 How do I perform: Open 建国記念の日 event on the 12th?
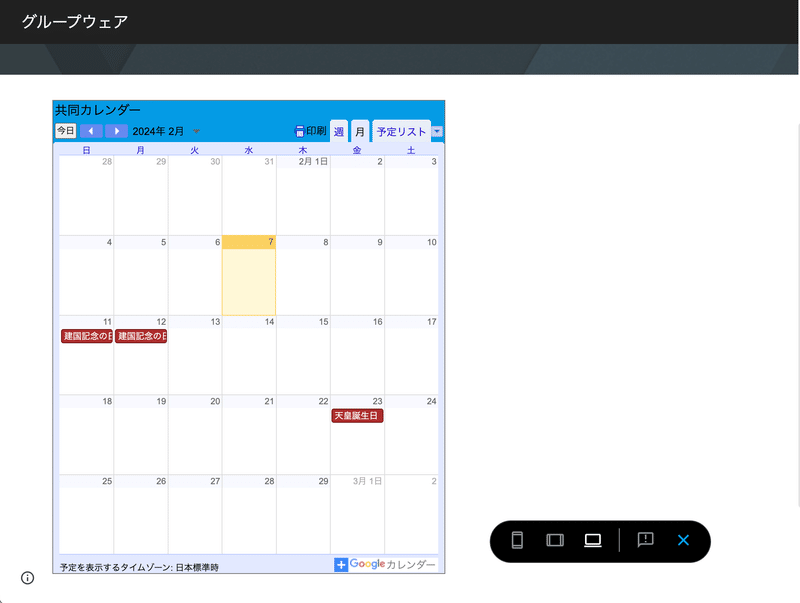tap(141, 336)
